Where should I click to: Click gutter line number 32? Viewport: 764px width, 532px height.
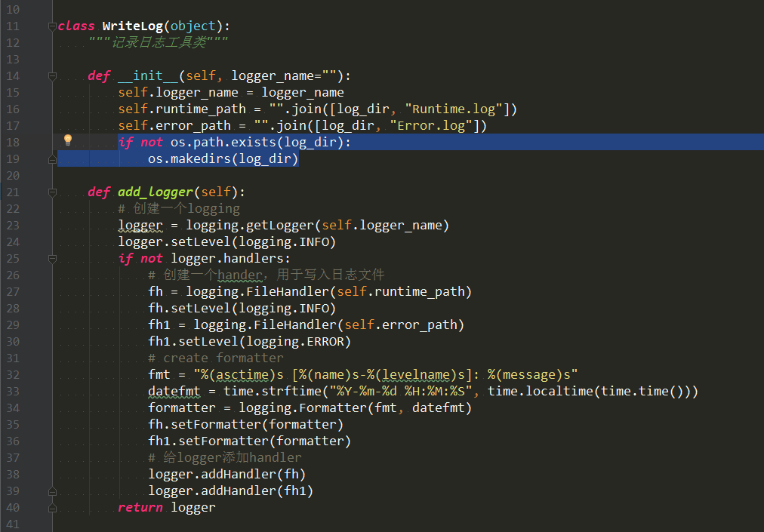[x=13, y=374]
